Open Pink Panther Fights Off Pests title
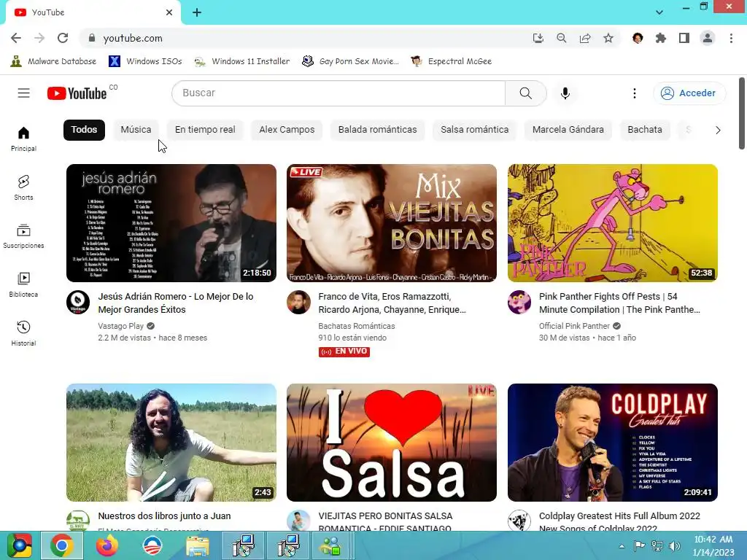This screenshot has width=747, height=560. point(619,303)
